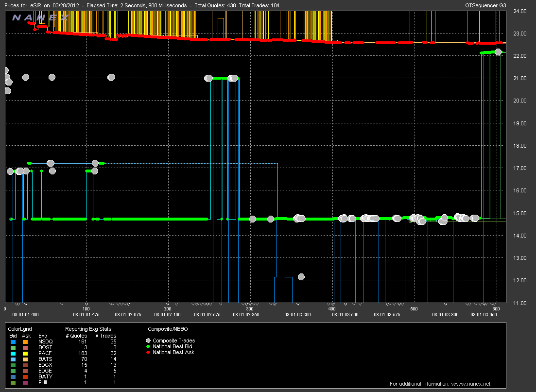536x392 pixels.
Task: Click the NSDQ trade count 35
Action: [x=113, y=342]
